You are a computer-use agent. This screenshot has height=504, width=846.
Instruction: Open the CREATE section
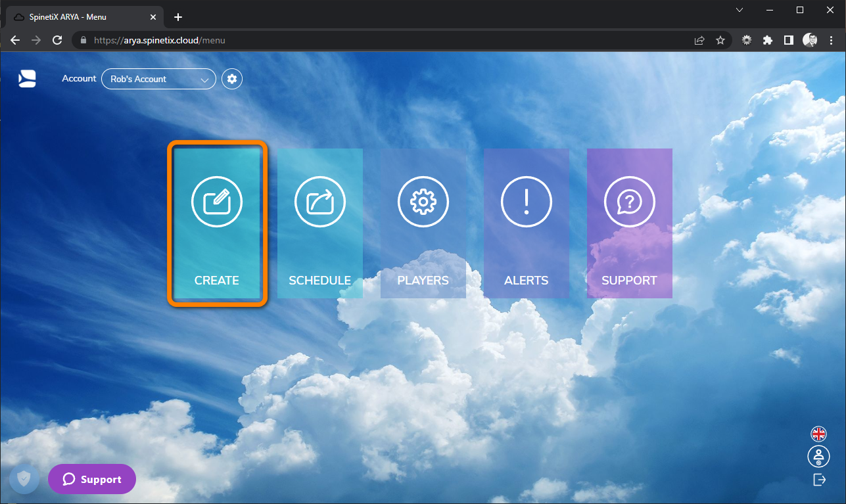216,223
